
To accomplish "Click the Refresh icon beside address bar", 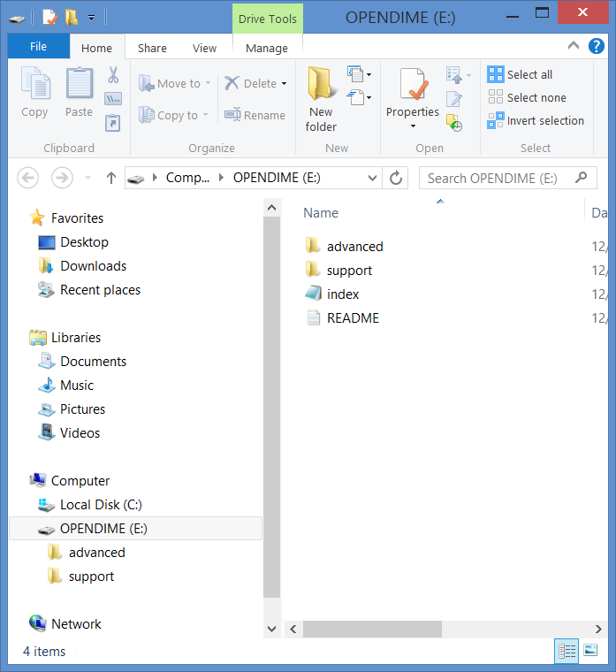I will click(396, 178).
